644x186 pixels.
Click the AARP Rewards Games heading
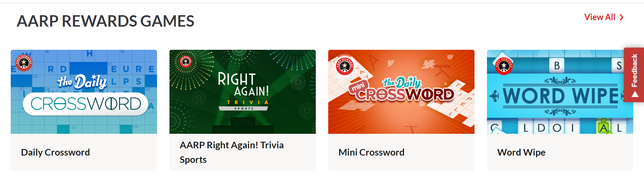[105, 21]
